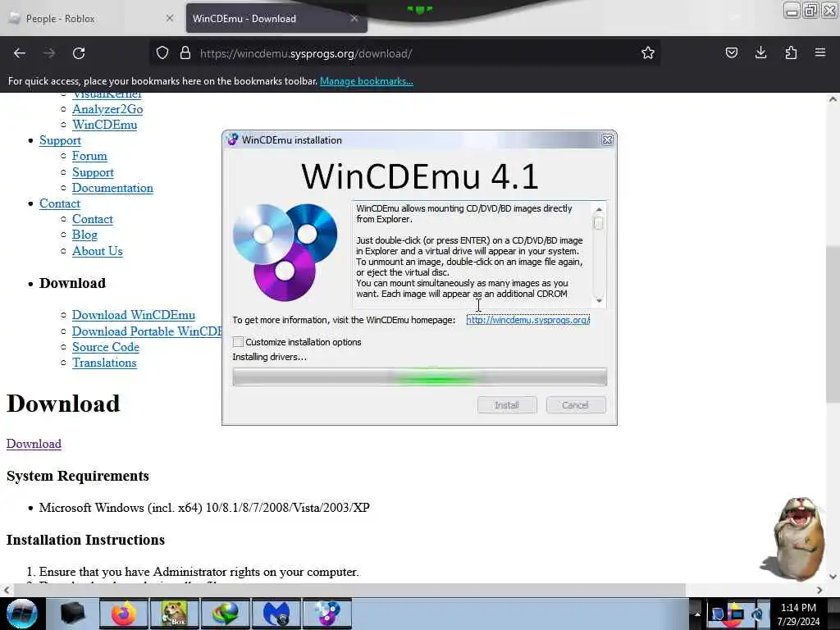Open the wincdemu.sysprogs.org homepage link
The height and width of the screenshot is (630, 840).
(527, 320)
